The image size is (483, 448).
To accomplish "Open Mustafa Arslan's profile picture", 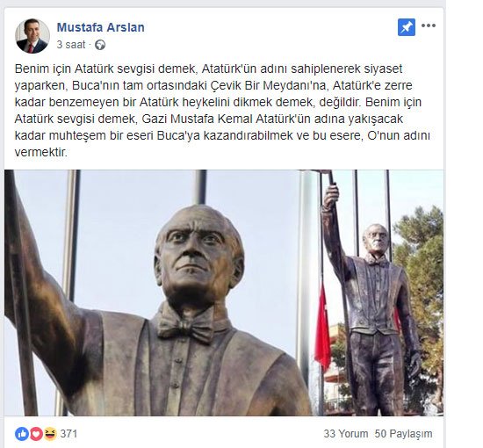I will point(32,36).
